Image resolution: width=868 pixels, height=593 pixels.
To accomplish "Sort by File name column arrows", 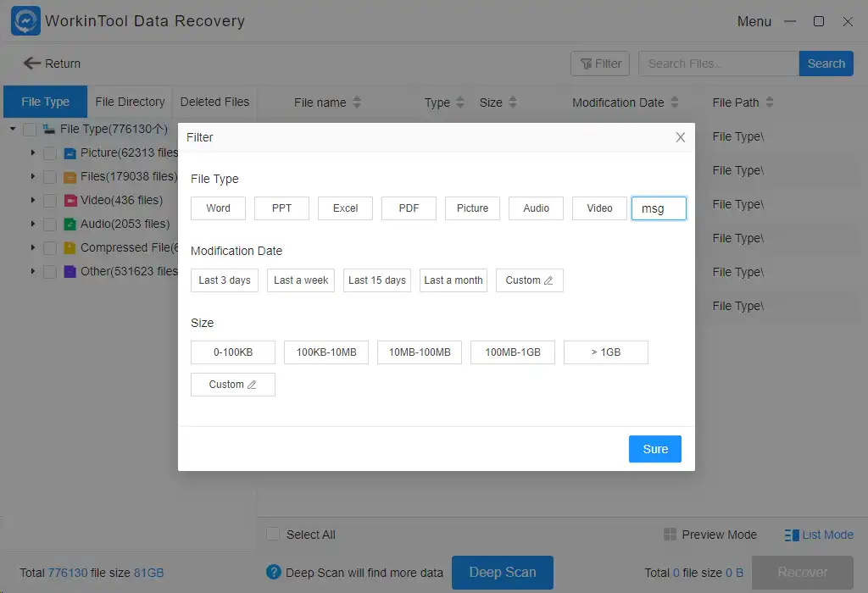I will pyautogui.click(x=357, y=103).
